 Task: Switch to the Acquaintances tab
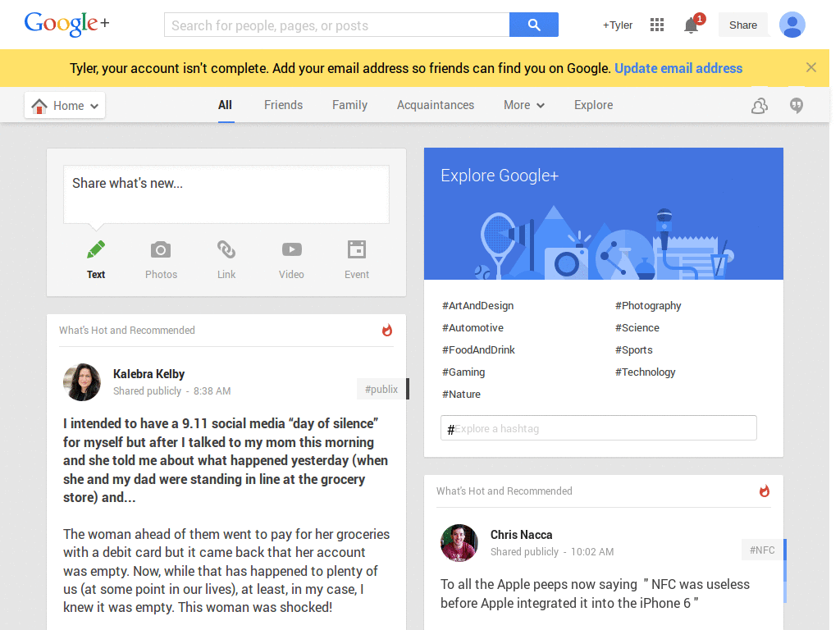pyautogui.click(x=436, y=105)
